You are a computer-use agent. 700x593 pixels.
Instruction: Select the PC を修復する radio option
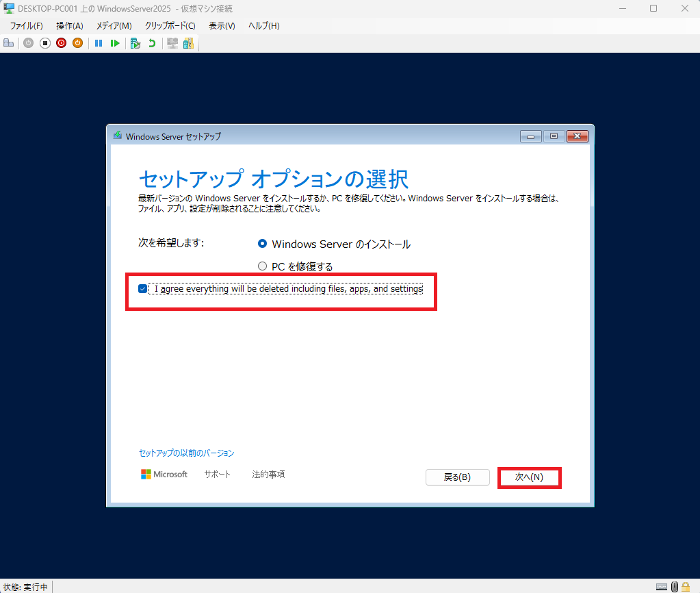pyautogui.click(x=263, y=266)
